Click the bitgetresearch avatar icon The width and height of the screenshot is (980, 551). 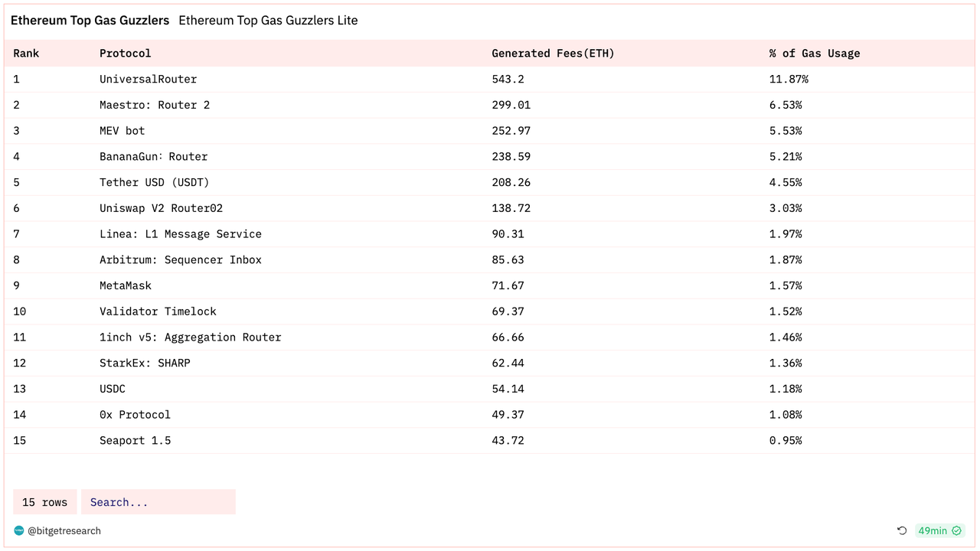click(19, 530)
